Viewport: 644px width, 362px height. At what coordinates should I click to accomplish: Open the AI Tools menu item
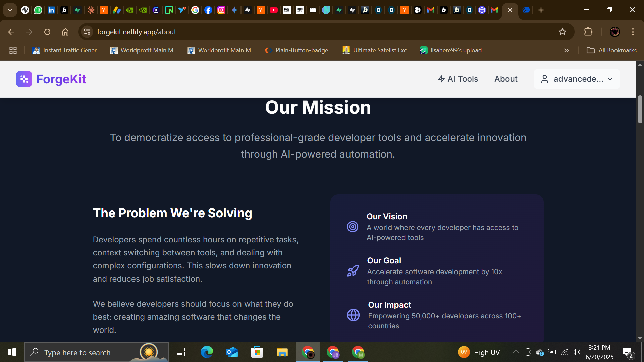(x=458, y=79)
